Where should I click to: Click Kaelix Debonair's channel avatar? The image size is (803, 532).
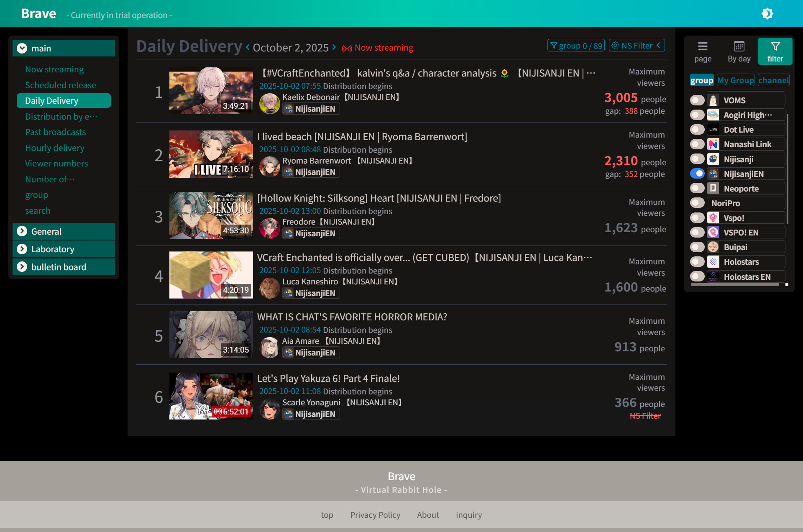(x=269, y=103)
